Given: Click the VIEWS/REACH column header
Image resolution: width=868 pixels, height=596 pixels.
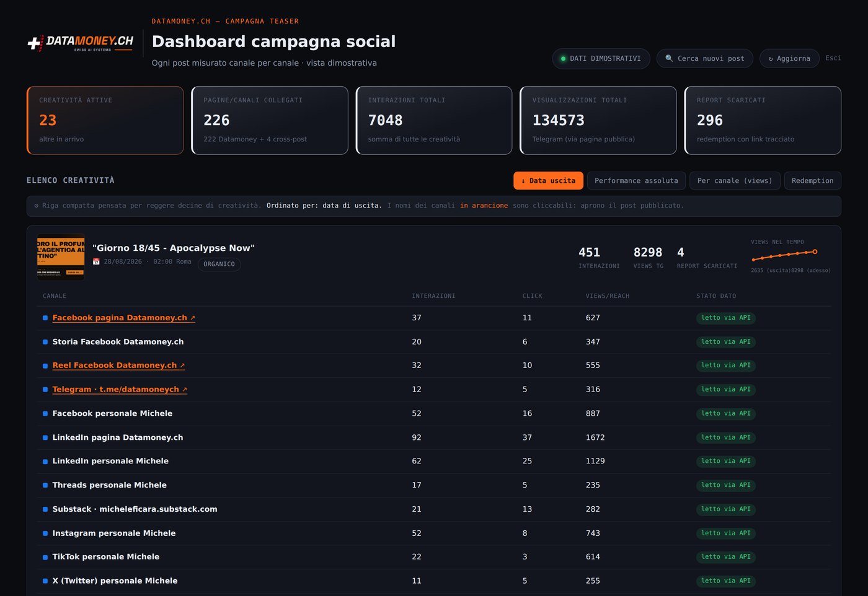Looking at the screenshot, I should click(x=608, y=296).
